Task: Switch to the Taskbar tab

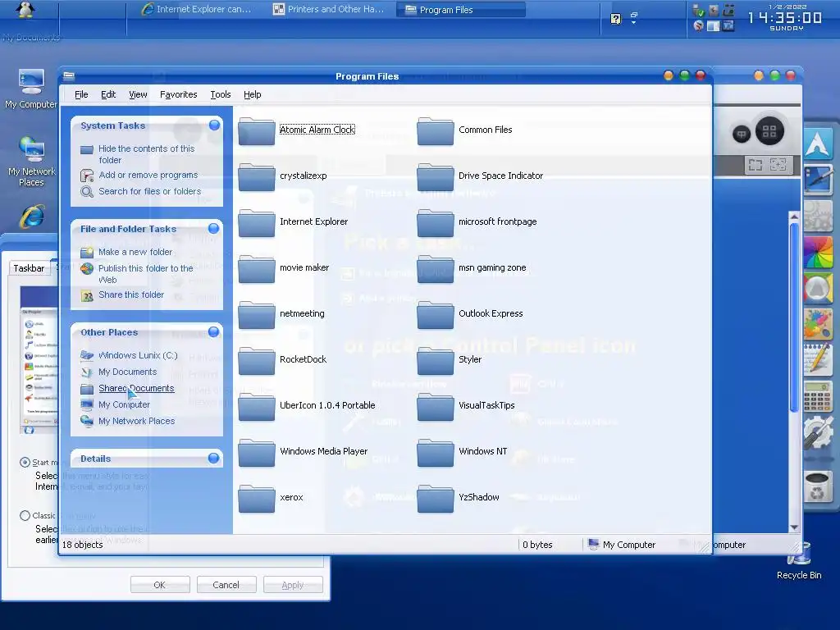Action: [29, 268]
